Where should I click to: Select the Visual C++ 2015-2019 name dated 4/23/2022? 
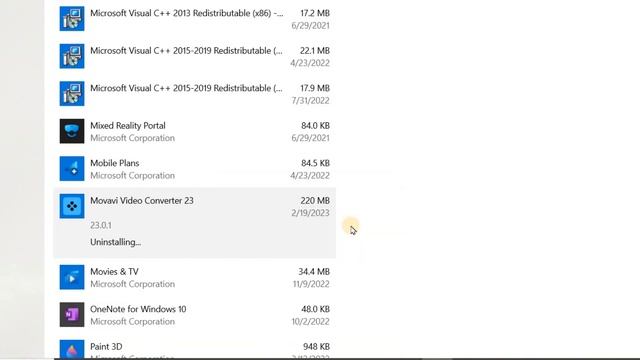pos(186,51)
